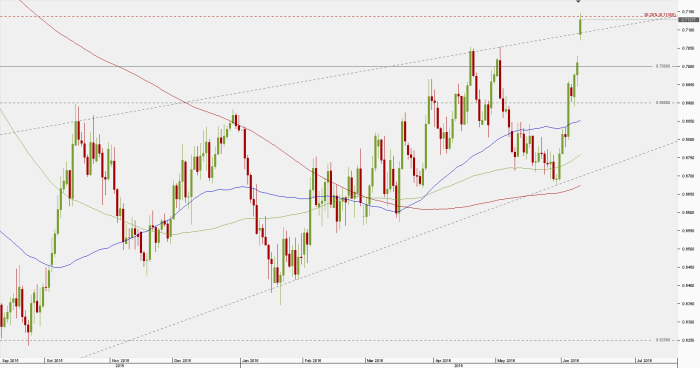Select the 0.62500 bottom dotted level label
This screenshot has height=368, width=700.
663,340
